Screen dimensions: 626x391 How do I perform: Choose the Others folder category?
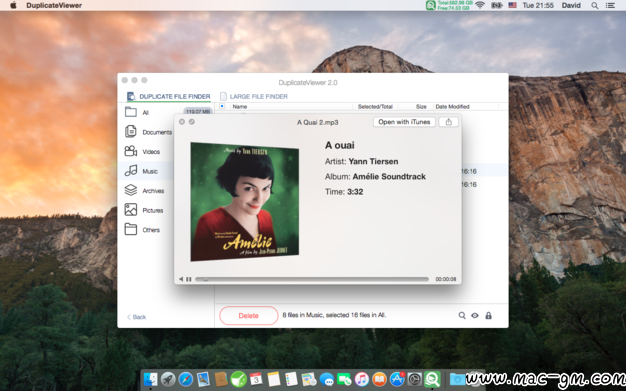[x=143, y=230]
